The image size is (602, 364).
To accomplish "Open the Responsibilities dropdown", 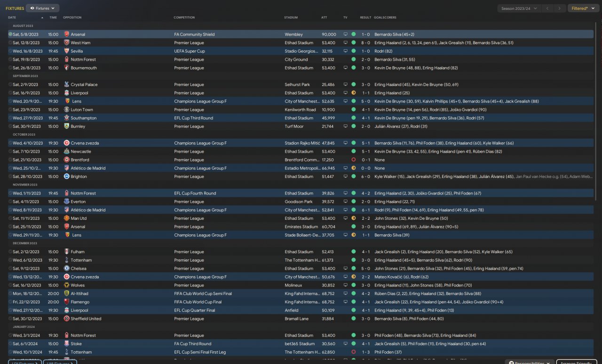I will [530, 363].
